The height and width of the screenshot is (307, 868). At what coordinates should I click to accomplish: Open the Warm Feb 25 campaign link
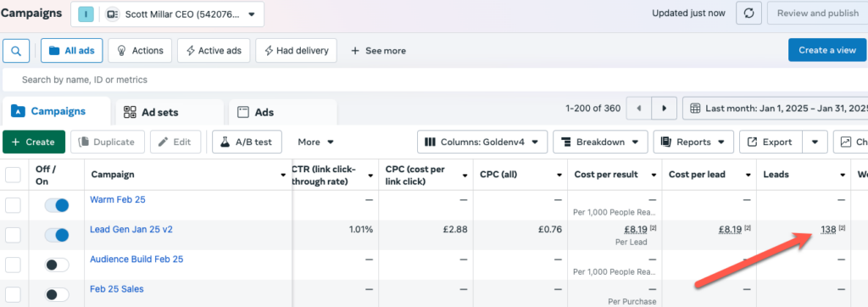click(117, 199)
